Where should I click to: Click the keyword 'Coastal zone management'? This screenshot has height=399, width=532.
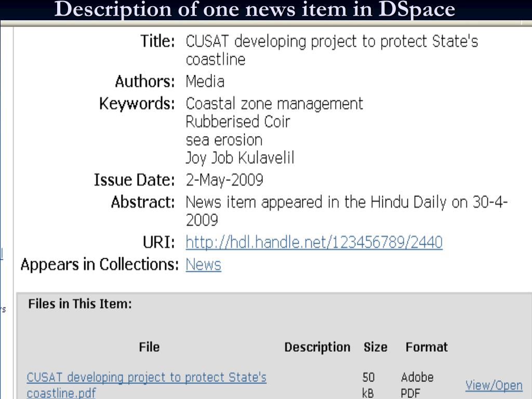274,103
